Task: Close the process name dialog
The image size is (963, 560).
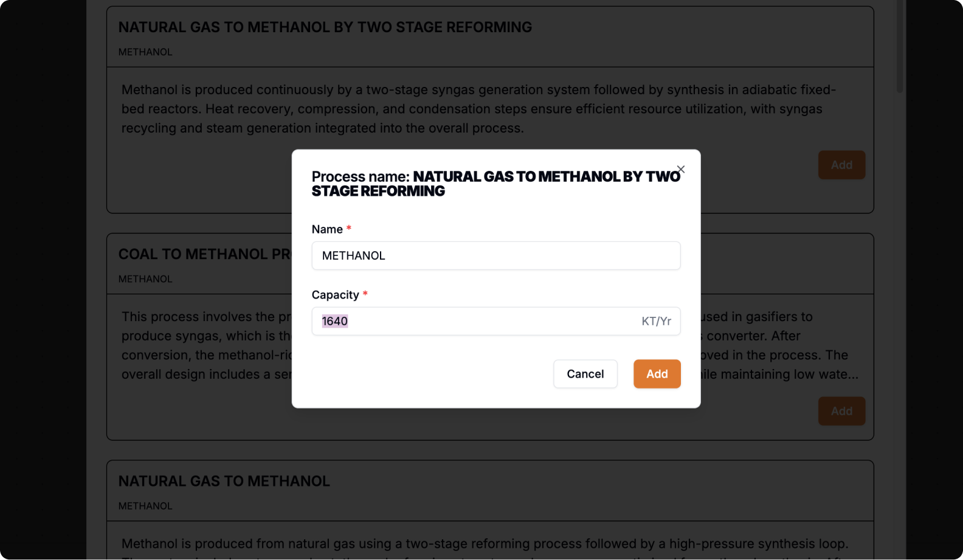Action: pos(681,170)
